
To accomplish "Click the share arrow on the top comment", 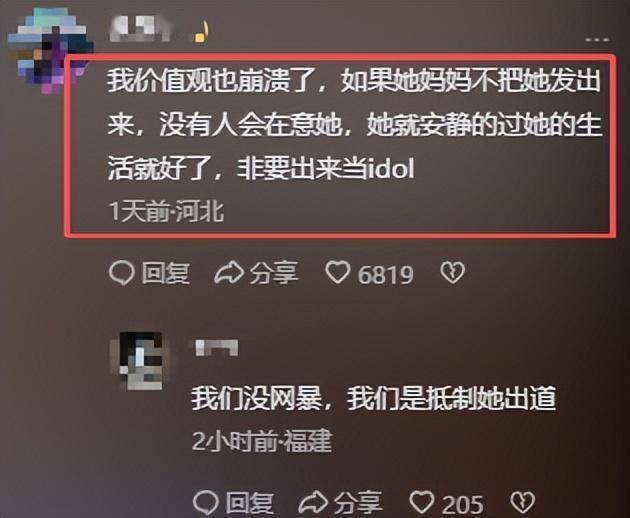I will (229, 273).
